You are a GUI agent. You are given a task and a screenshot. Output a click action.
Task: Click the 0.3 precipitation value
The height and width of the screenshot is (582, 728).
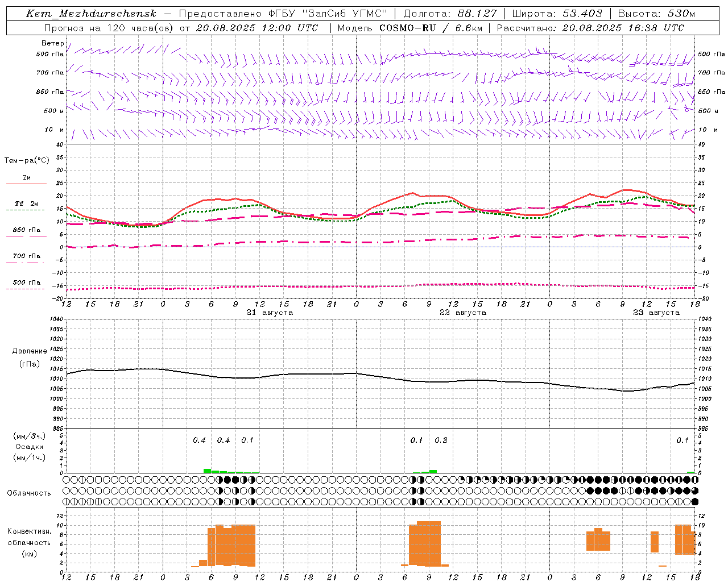click(x=441, y=440)
